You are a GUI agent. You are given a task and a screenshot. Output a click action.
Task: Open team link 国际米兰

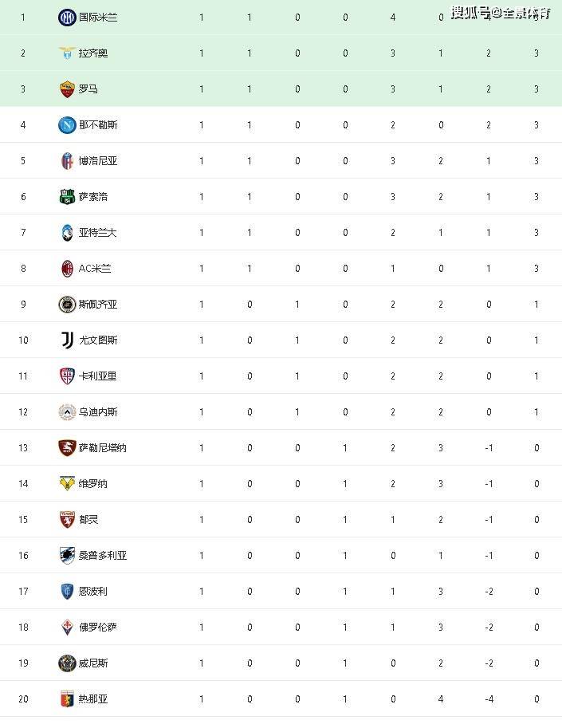(x=98, y=18)
